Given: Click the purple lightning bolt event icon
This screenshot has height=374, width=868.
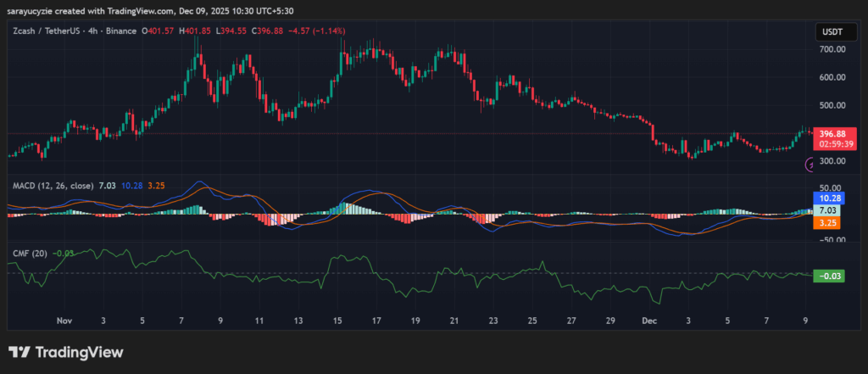Looking at the screenshot, I should pyautogui.click(x=810, y=166).
